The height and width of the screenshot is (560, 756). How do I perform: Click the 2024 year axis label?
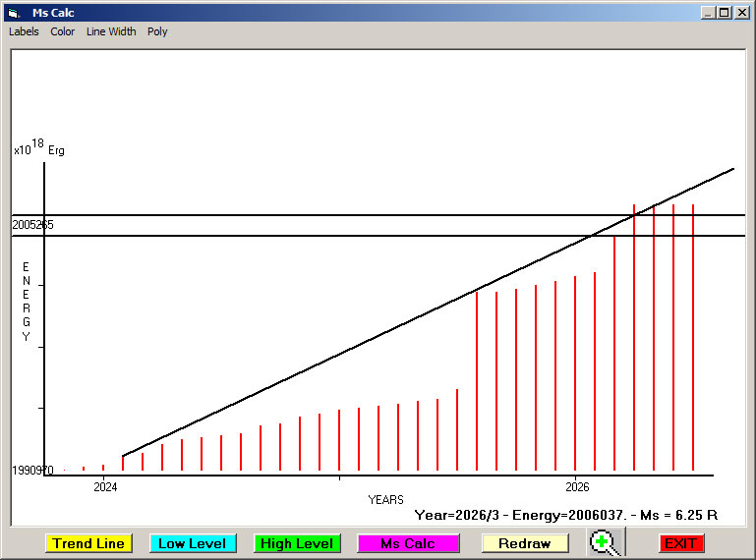(105, 486)
